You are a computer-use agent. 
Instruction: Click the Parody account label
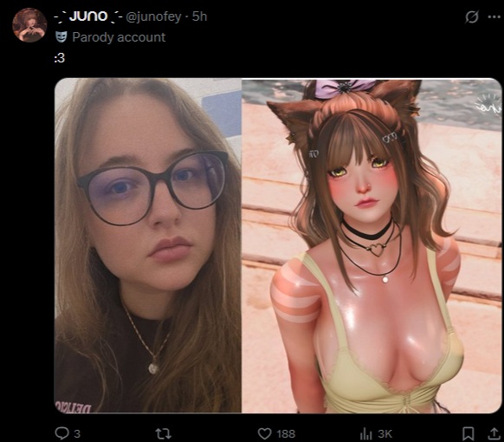(119, 37)
